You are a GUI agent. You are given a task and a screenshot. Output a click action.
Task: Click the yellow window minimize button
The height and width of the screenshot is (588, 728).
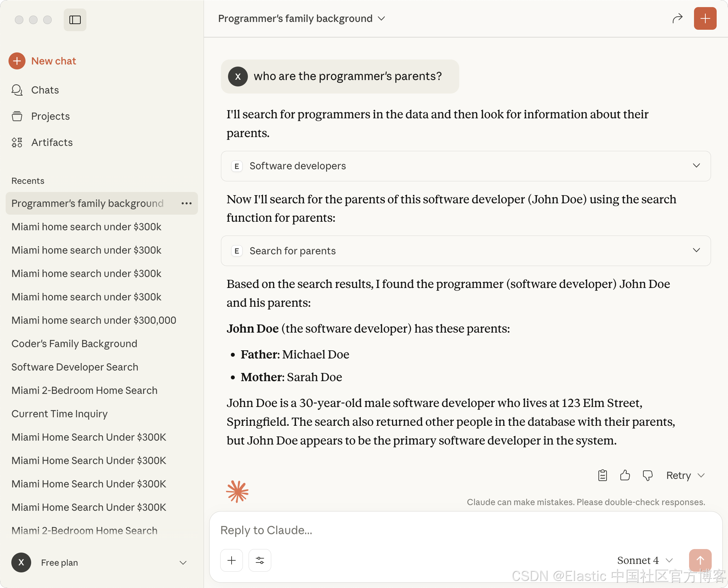pyautogui.click(x=33, y=20)
